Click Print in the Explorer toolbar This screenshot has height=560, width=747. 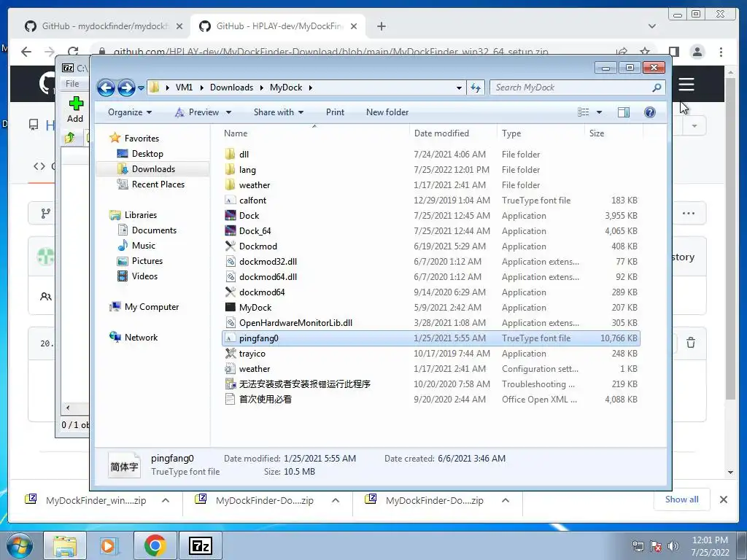(335, 112)
